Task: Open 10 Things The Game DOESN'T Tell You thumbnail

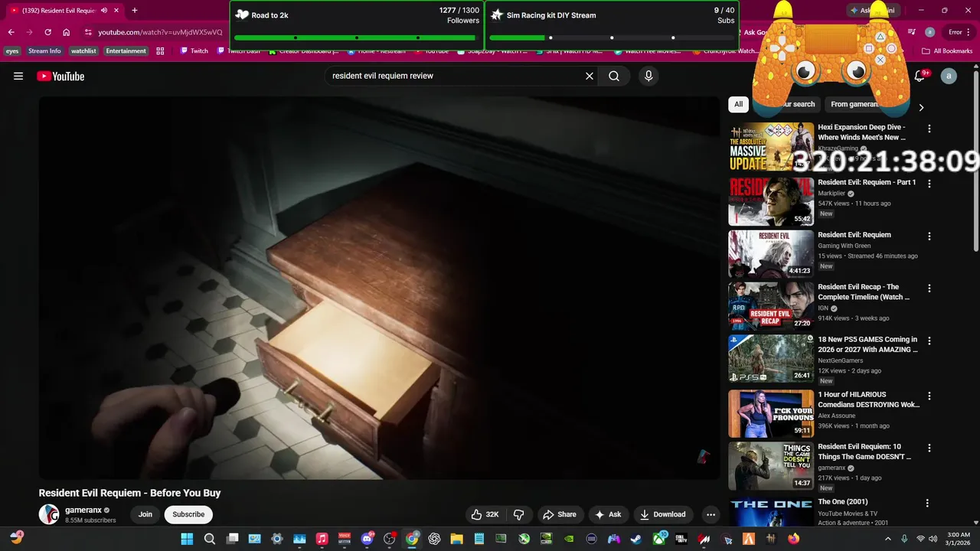Action: point(771,465)
